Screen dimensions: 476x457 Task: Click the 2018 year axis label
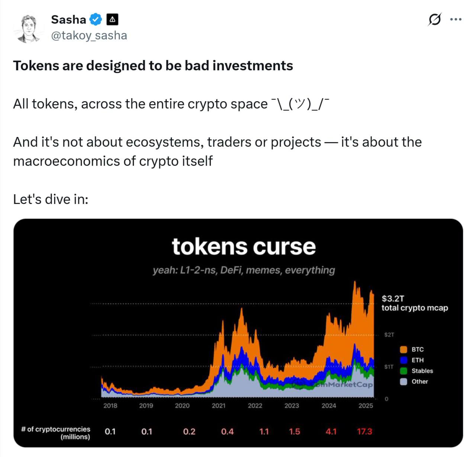tap(110, 406)
